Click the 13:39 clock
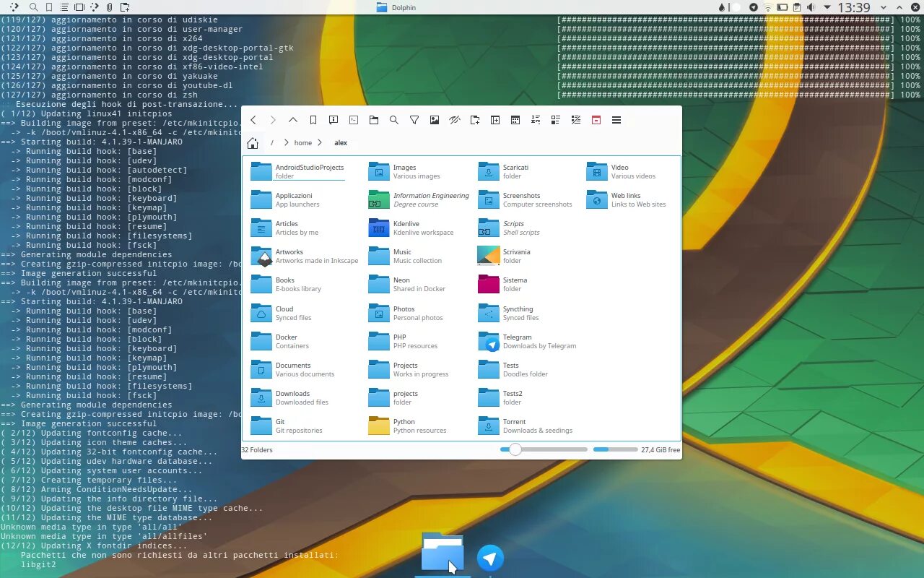The width and height of the screenshot is (924, 578). click(855, 7)
